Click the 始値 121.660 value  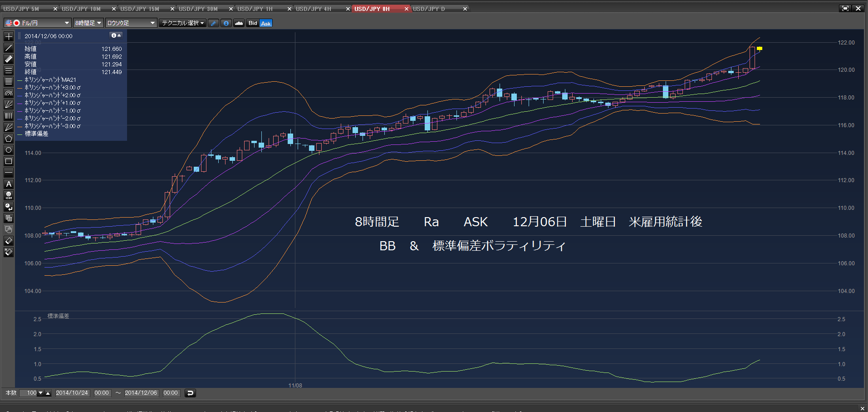click(112, 49)
